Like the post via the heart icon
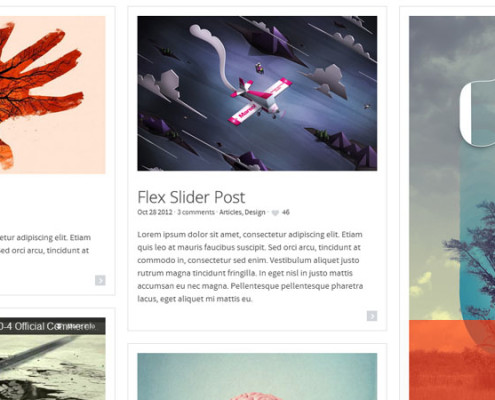Viewport: 495px width, 400px height. pos(275,213)
